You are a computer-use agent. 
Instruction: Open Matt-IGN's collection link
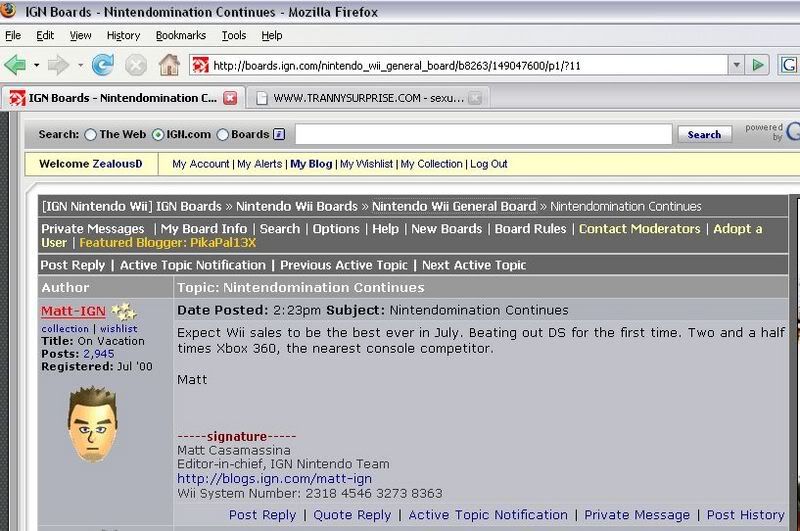[x=65, y=329]
